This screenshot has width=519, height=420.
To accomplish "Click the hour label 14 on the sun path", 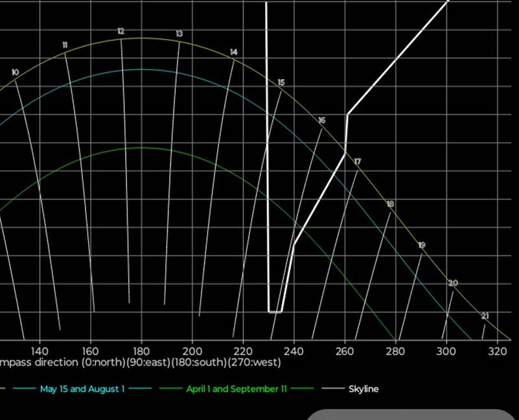I will [x=234, y=52].
